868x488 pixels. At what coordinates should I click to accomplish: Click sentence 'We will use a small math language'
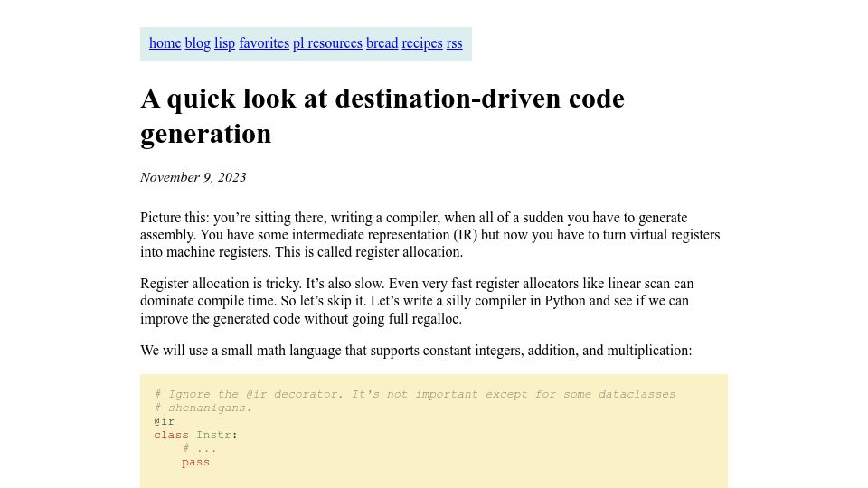tap(416, 351)
